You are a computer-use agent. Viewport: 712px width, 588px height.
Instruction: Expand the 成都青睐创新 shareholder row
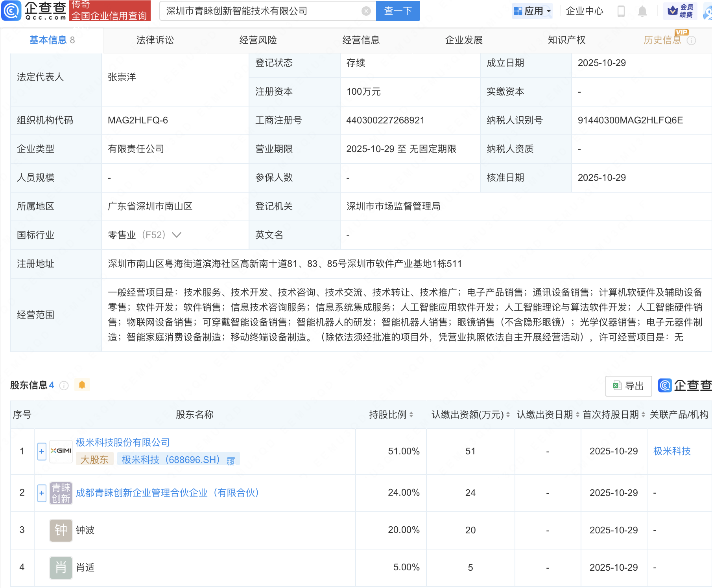(41, 493)
